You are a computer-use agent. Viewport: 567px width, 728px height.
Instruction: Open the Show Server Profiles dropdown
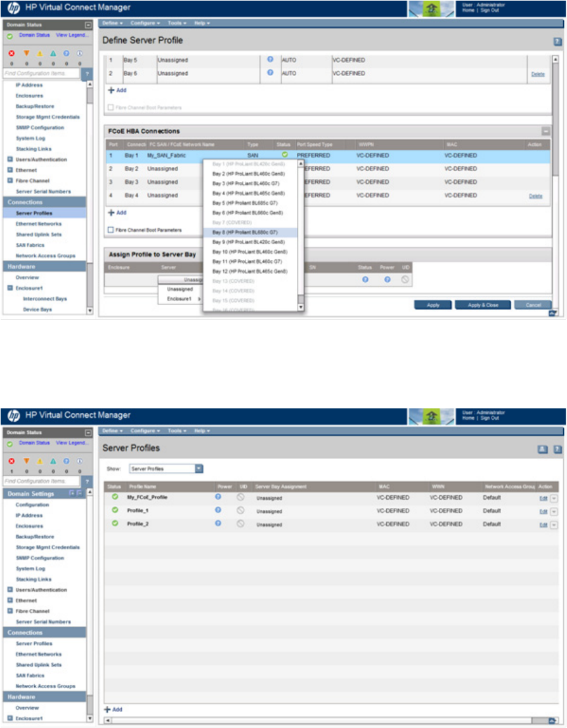(199, 469)
